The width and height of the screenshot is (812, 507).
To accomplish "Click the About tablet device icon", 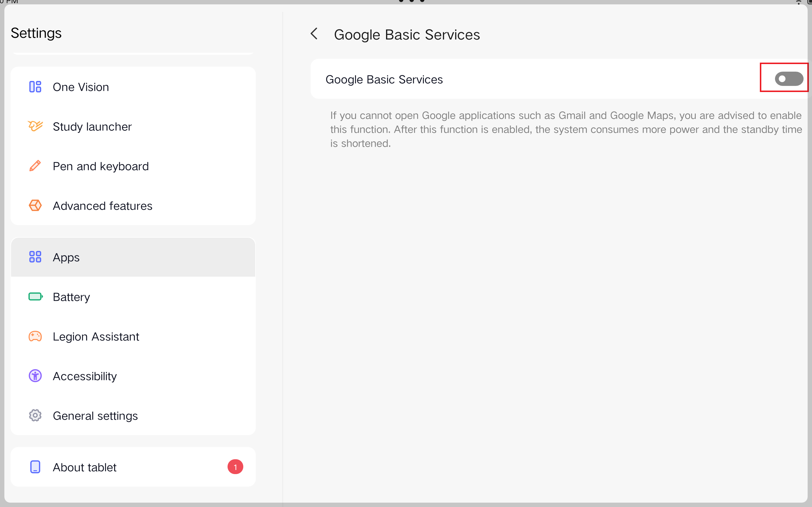I will tap(35, 467).
